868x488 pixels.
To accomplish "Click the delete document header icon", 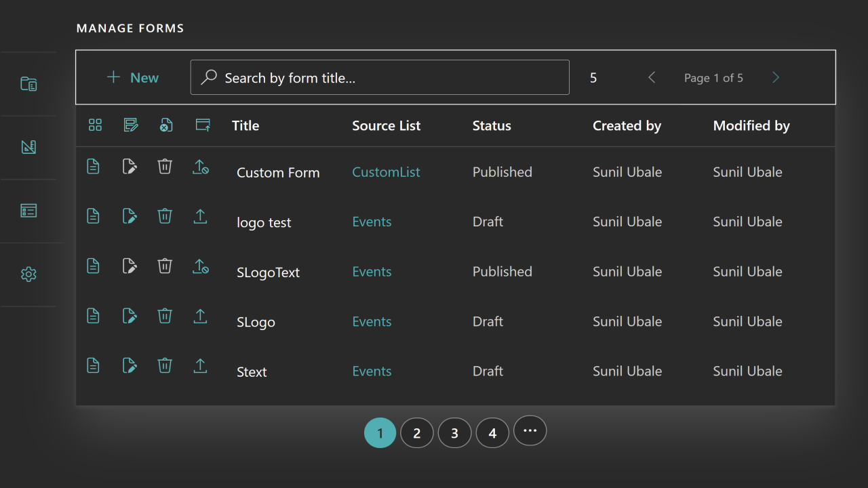I will pos(166,125).
